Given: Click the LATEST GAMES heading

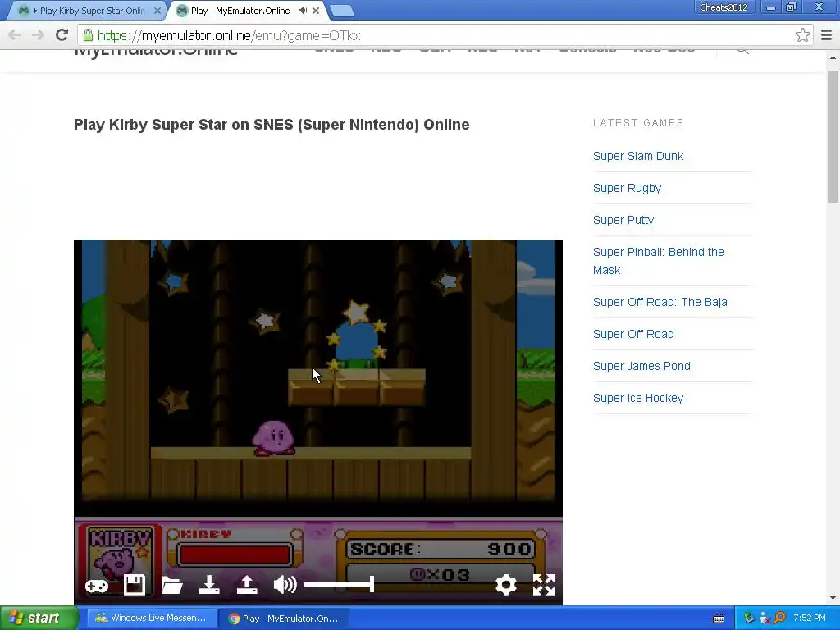Looking at the screenshot, I should click(x=638, y=123).
